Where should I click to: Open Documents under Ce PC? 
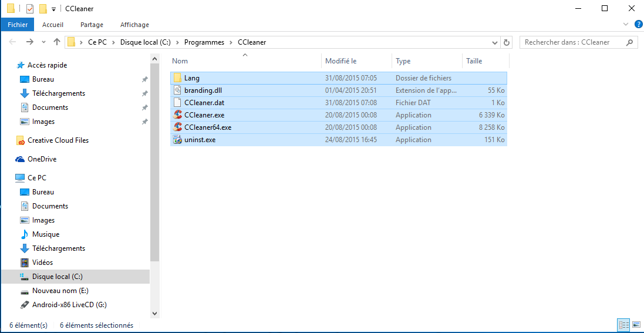click(50, 206)
